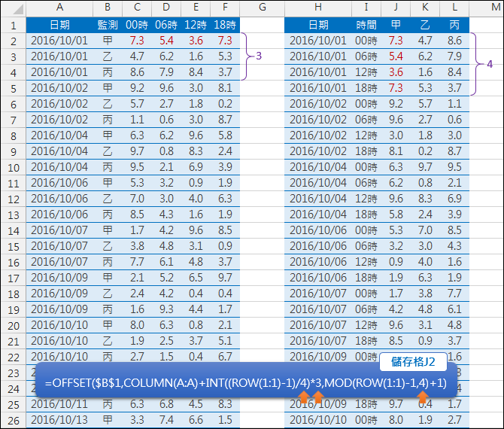Screen dimensions: 504x429
Task: Click cell E20 value 0.8
Action: tap(196, 325)
